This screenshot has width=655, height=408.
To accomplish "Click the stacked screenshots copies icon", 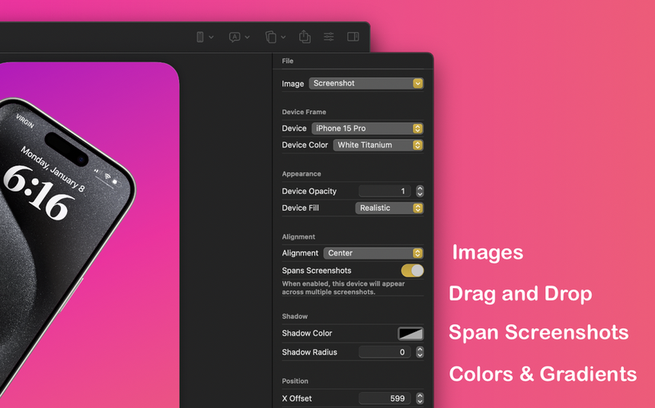I will (x=271, y=37).
